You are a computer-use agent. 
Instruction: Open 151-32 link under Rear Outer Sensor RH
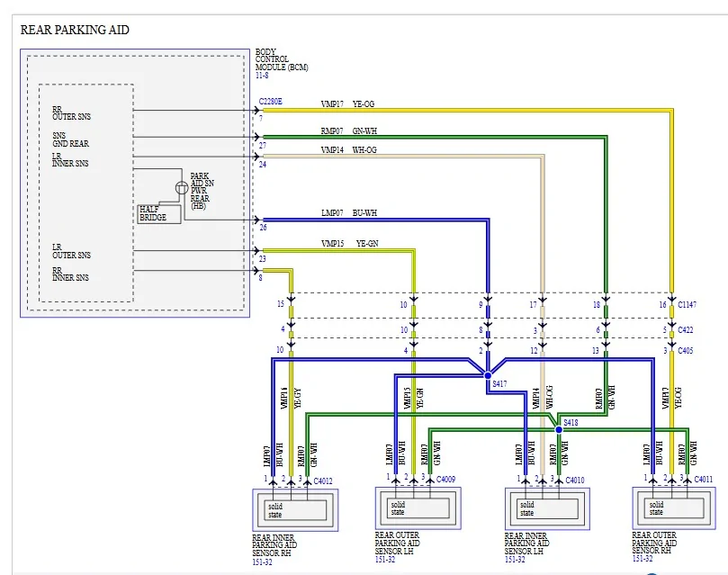[643, 558]
